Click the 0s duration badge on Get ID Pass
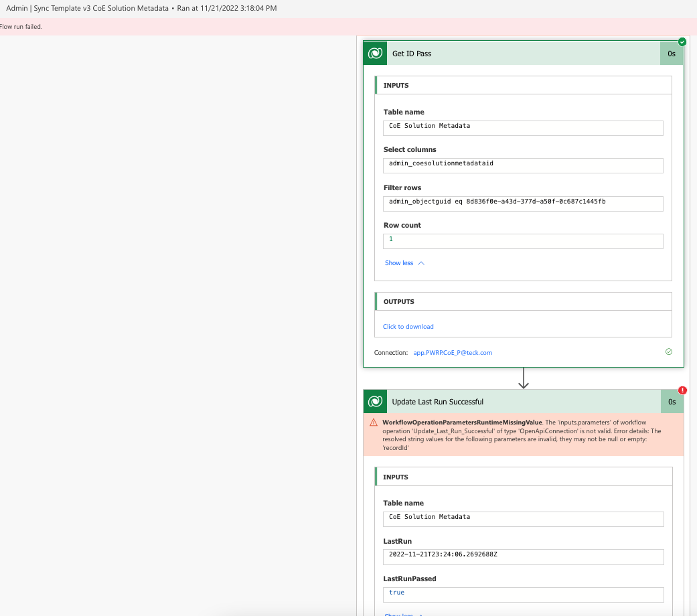 click(x=671, y=53)
